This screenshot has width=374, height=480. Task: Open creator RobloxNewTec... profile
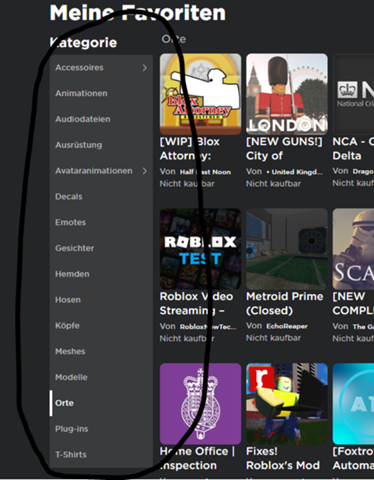[208, 327]
